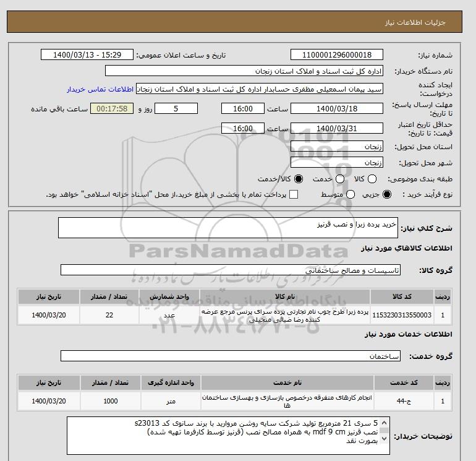This screenshot has height=461, width=476.
Task: Select the خدمت radio button
Action: (x=340, y=179)
